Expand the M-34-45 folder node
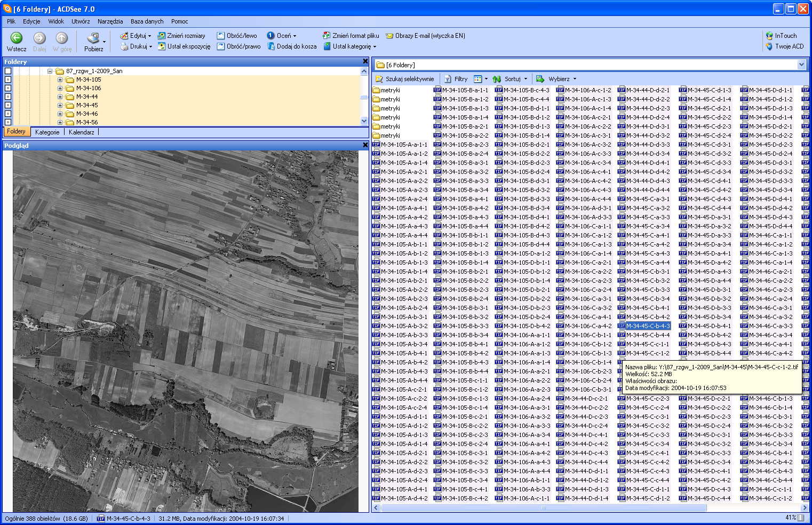Image resolution: width=812 pixels, height=525 pixels. tap(60, 105)
